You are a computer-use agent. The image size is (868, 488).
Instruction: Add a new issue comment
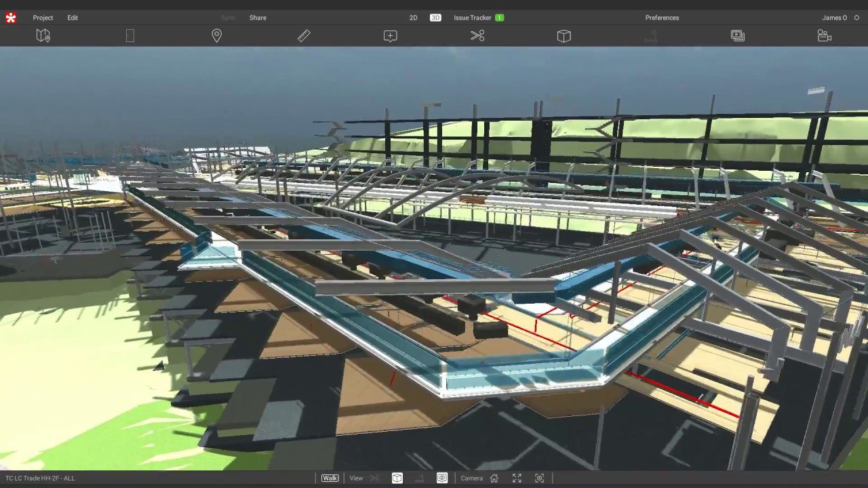[391, 36]
